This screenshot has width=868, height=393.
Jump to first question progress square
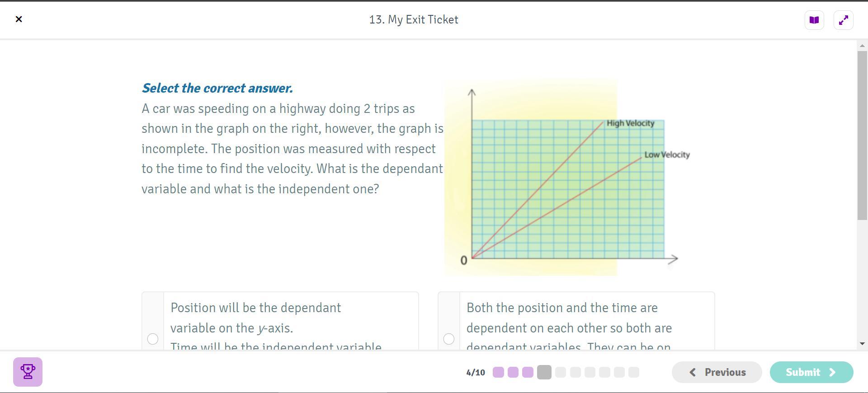[498, 372]
